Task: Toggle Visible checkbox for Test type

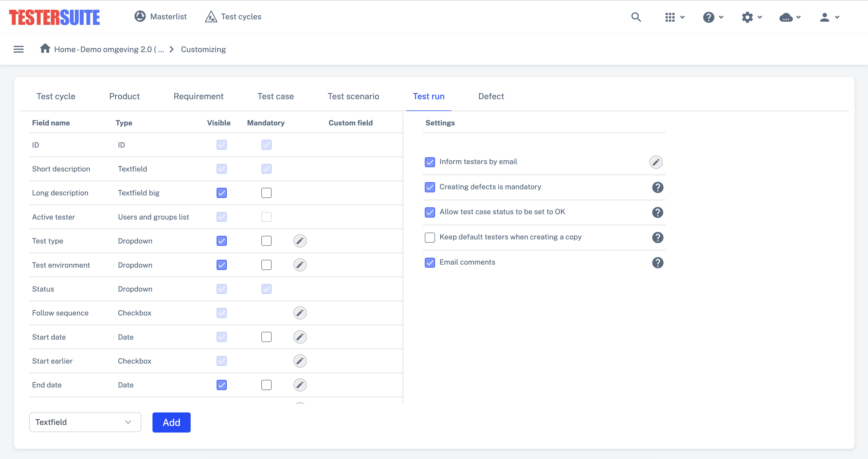Action: tap(222, 241)
